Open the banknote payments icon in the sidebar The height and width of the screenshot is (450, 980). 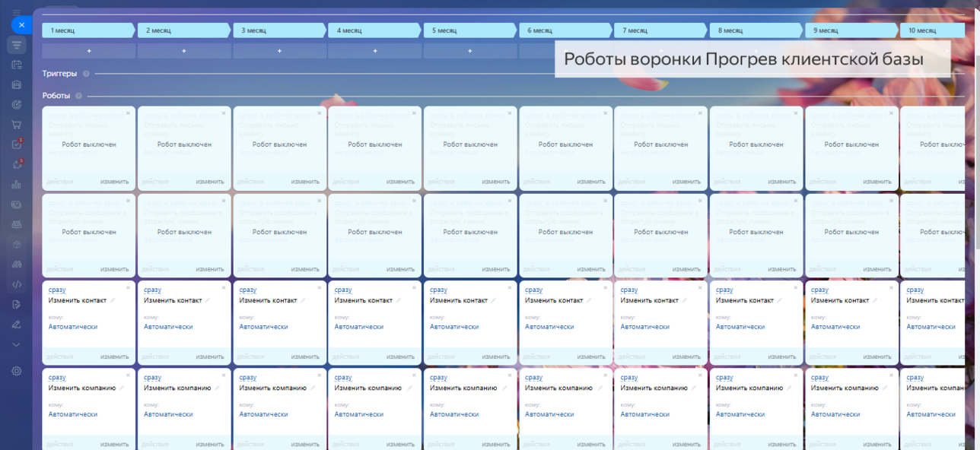click(x=16, y=204)
